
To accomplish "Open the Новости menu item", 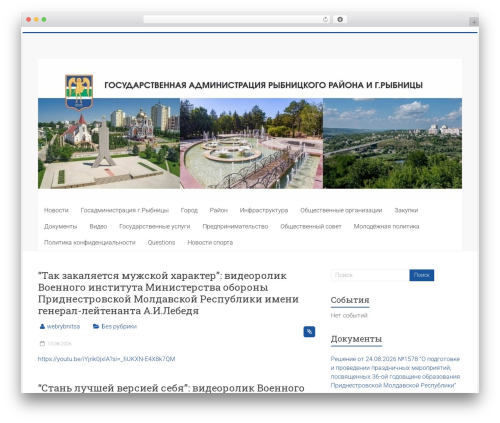I will [x=56, y=210].
